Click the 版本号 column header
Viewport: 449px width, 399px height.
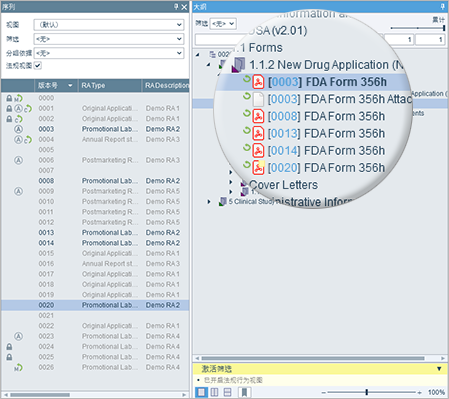tap(56, 86)
